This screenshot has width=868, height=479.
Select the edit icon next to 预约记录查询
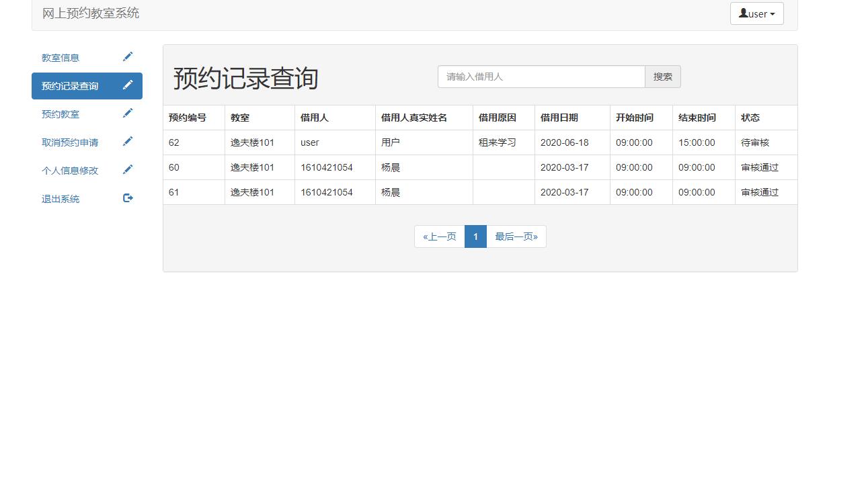128,85
